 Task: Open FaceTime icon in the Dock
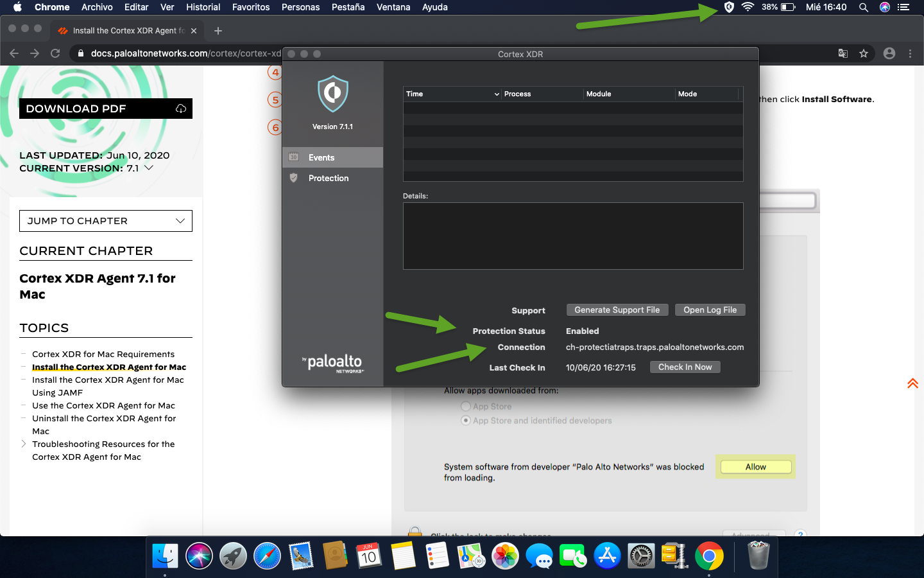click(x=573, y=556)
